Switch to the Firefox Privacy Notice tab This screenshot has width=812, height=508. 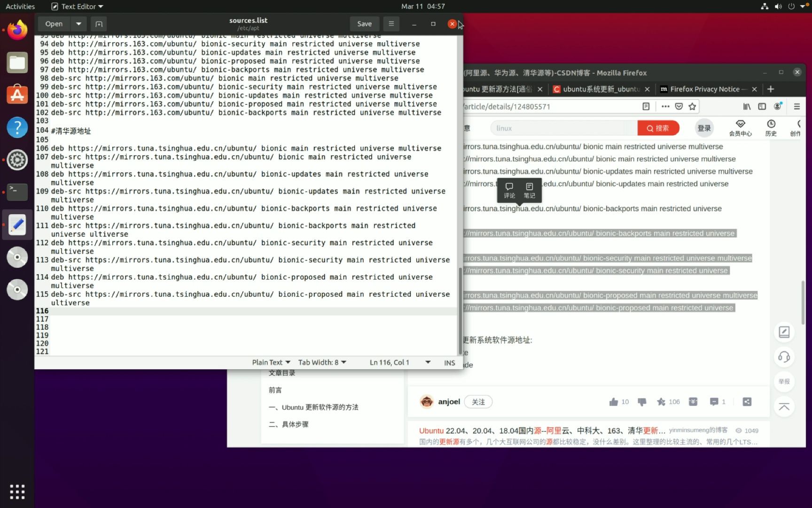coord(704,89)
